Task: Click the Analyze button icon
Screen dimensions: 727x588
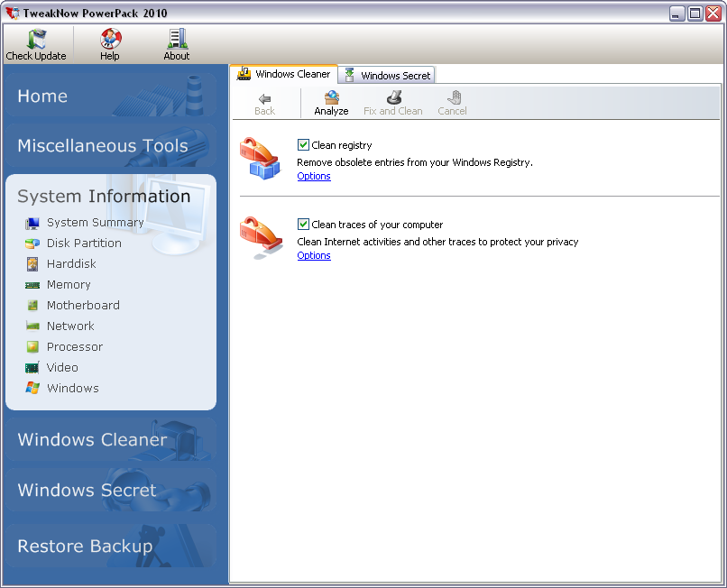Action: click(x=332, y=97)
